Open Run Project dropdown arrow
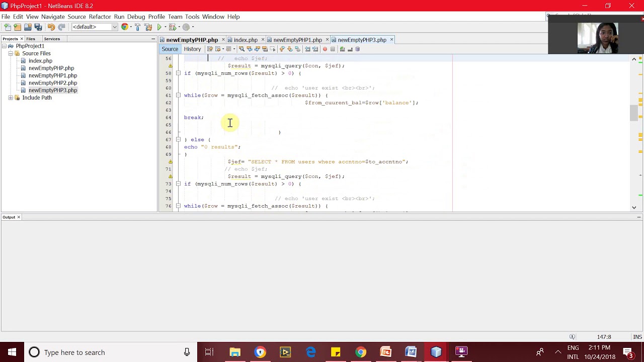Viewport: 644px width, 362px height. 165,27
